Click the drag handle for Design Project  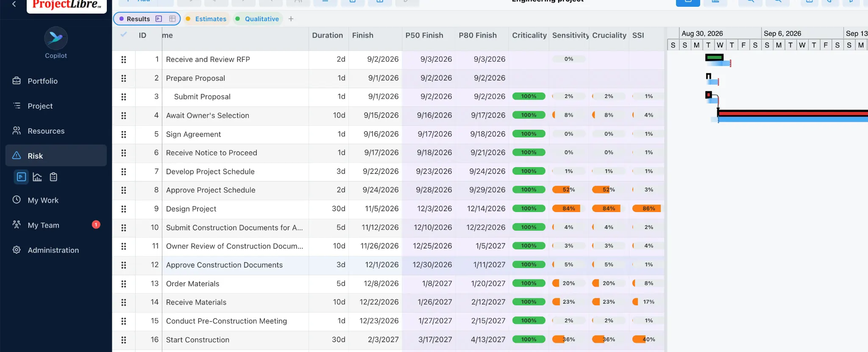(124, 209)
